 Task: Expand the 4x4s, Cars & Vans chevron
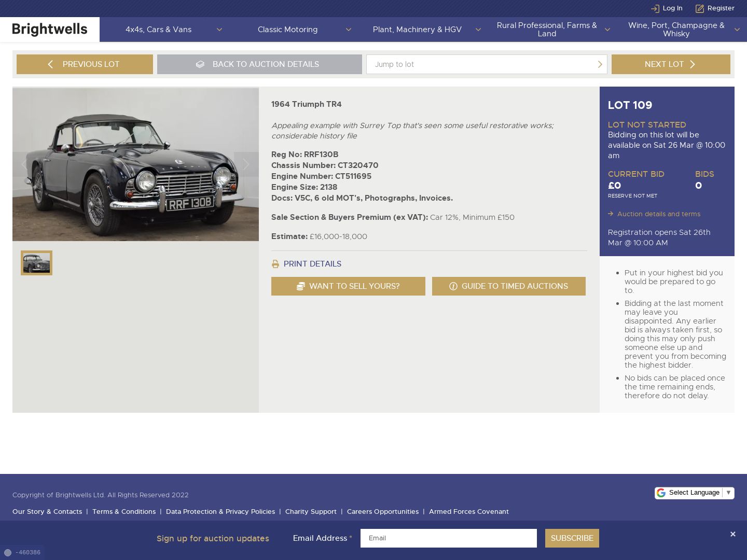tap(219, 30)
